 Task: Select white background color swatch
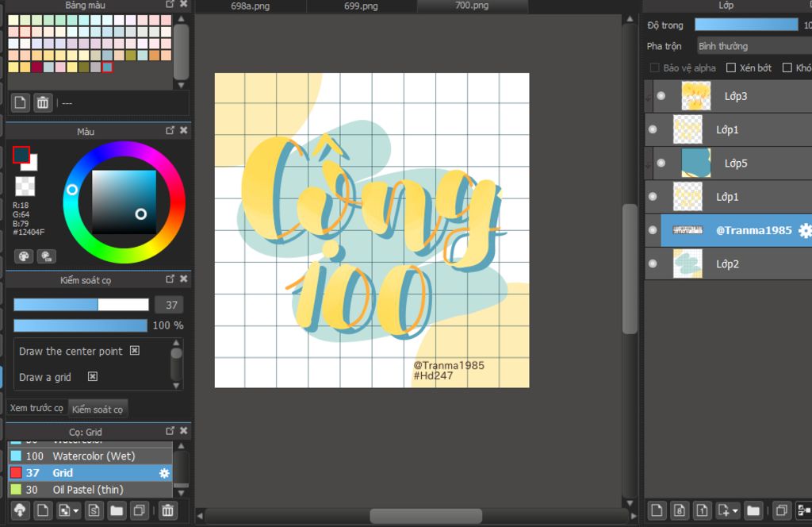pyautogui.click(x=33, y=165)
